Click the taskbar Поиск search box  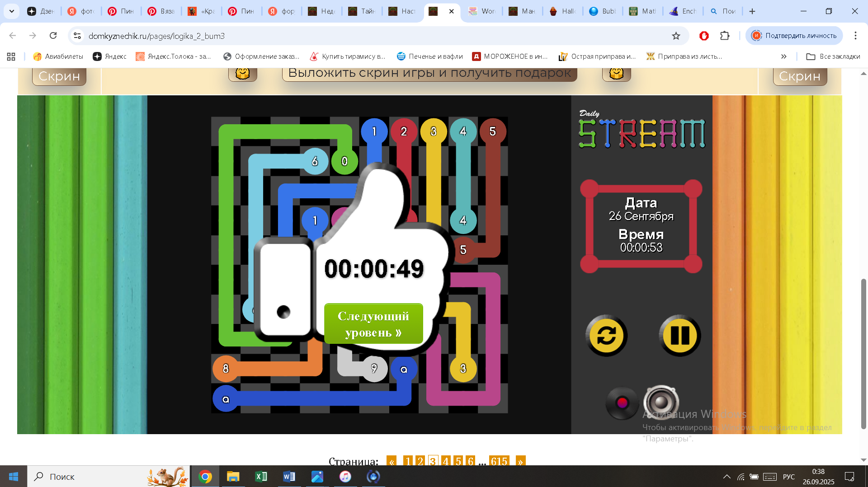[108, 477]
